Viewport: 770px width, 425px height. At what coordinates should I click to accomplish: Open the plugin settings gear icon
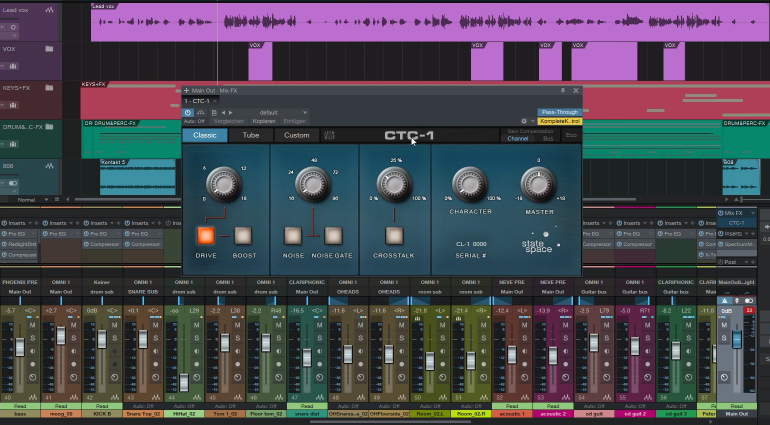tap(524, 121)
